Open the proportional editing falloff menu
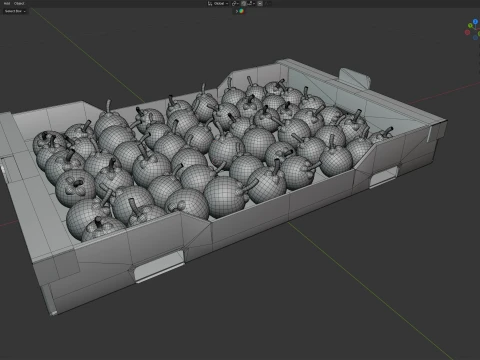This screenshot has height=360, width=480. [268, 3]
